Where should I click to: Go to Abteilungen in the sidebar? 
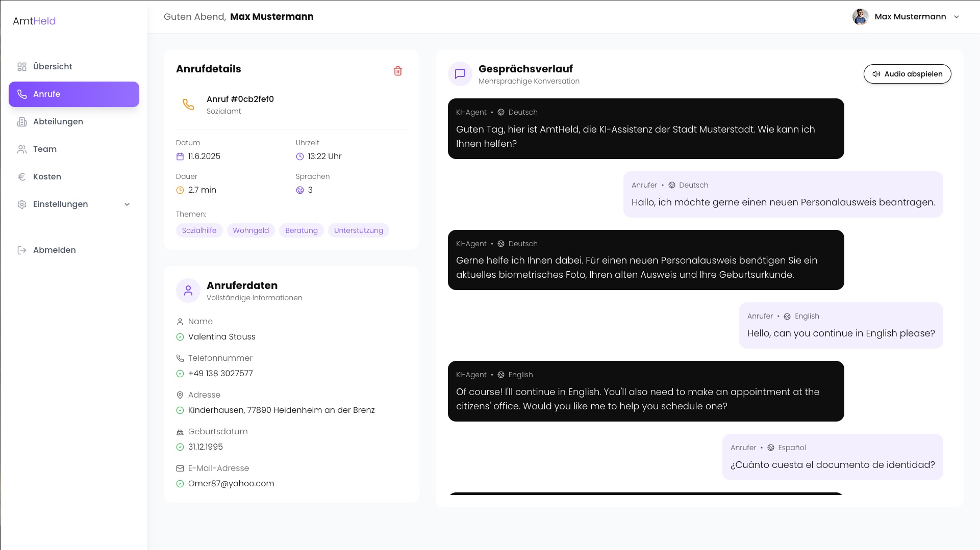58,122
